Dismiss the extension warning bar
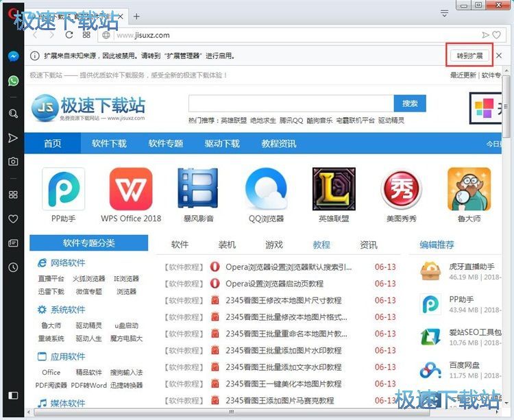The image size is (514, 420). tap(499, 55)
